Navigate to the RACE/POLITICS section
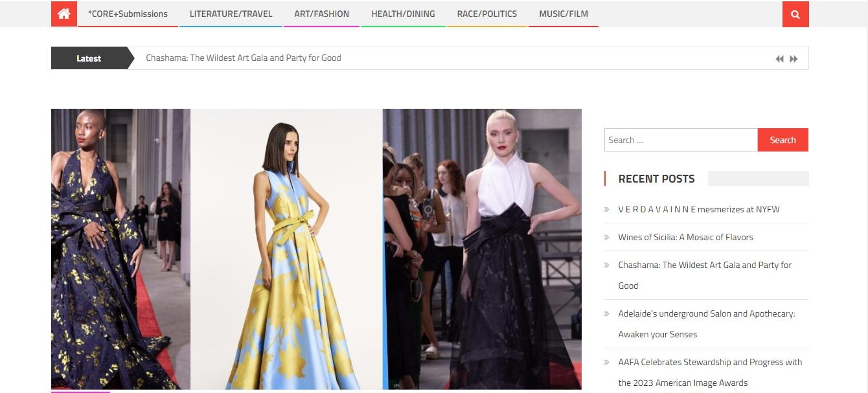 click(x=486, y=14)
